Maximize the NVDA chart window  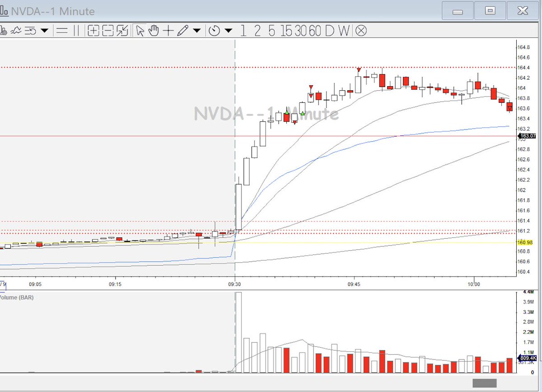490,10
